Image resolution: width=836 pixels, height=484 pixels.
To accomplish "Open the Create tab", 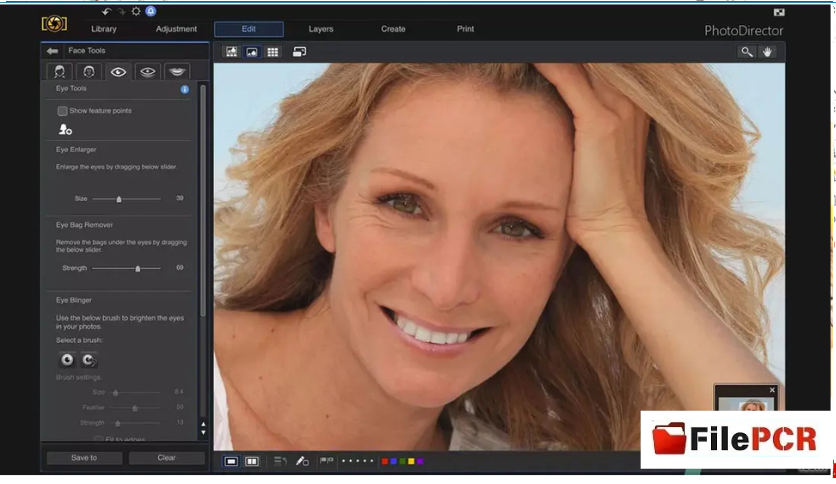I will (x=393, y=29).
